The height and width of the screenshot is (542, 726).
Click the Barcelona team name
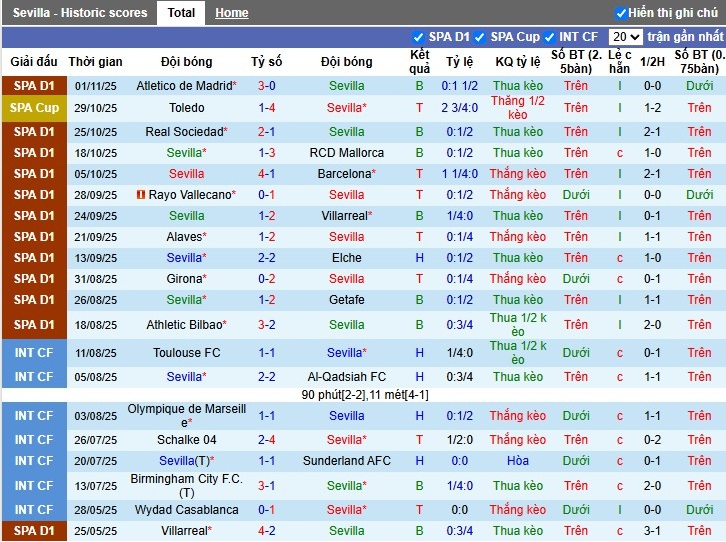point(343,174)
